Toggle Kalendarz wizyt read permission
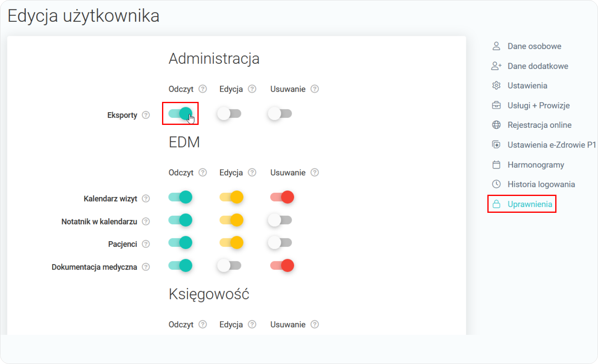 (180, 197)
